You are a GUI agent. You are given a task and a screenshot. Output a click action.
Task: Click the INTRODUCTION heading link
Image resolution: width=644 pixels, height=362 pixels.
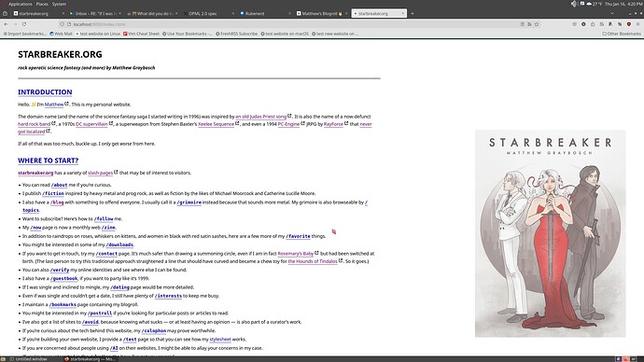(45, 92)
